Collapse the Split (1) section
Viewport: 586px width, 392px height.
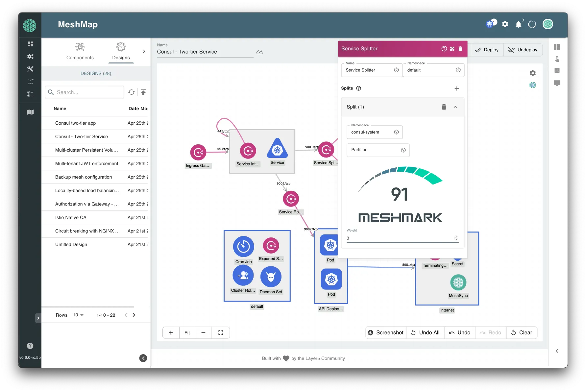[x=455, y=107]
